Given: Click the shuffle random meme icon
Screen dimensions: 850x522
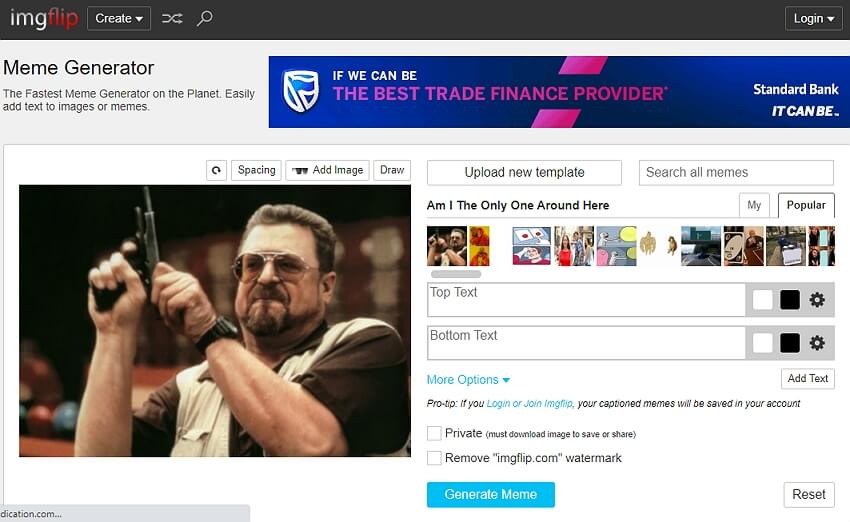Looking at the screenshot, I should [x=172, y=18].
